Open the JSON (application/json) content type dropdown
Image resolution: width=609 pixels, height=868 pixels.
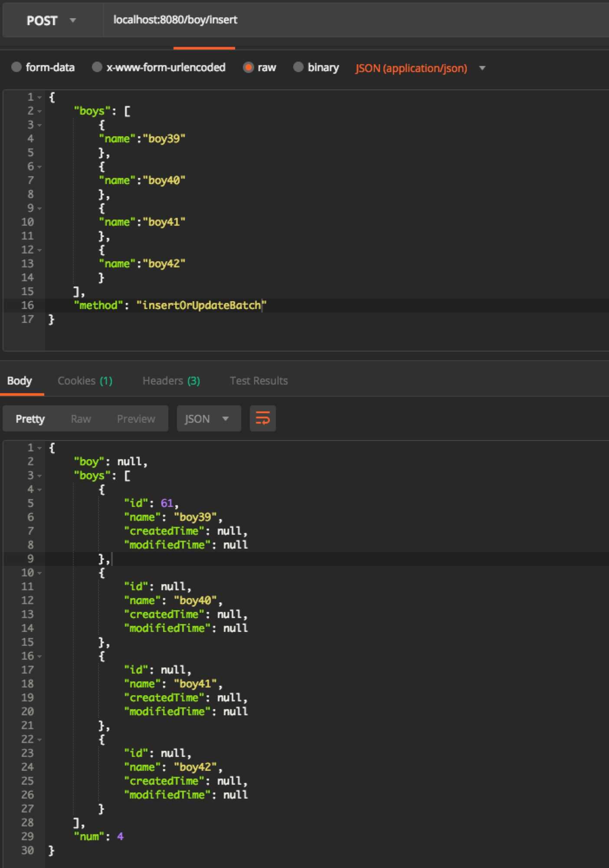[x=420, y=68]
